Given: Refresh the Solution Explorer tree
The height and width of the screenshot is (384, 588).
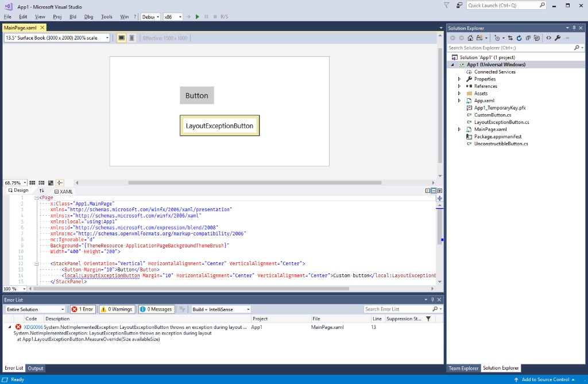Looking at the screenshot, I should click(519, 38).
